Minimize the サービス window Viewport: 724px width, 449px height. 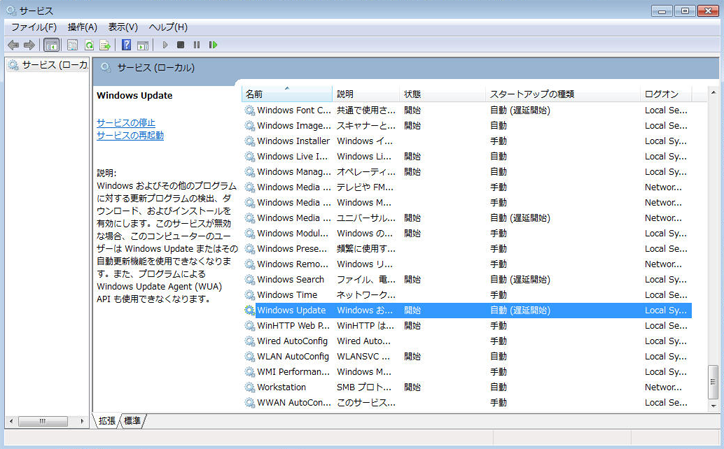coord(661,11)
